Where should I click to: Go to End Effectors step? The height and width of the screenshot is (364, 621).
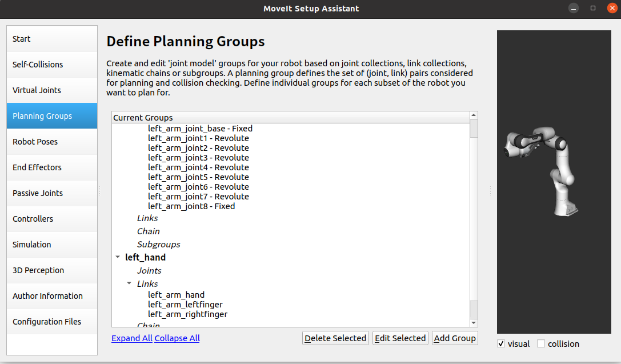point(52,167)
